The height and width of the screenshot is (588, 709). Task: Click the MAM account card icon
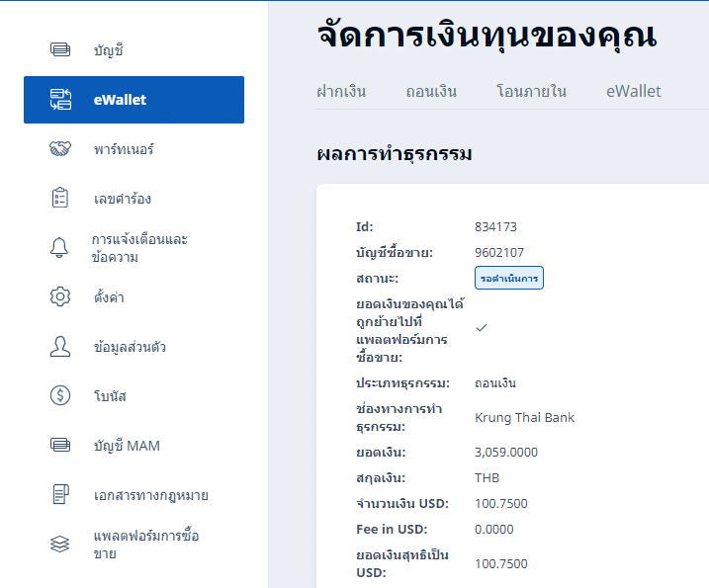(60, 445)
